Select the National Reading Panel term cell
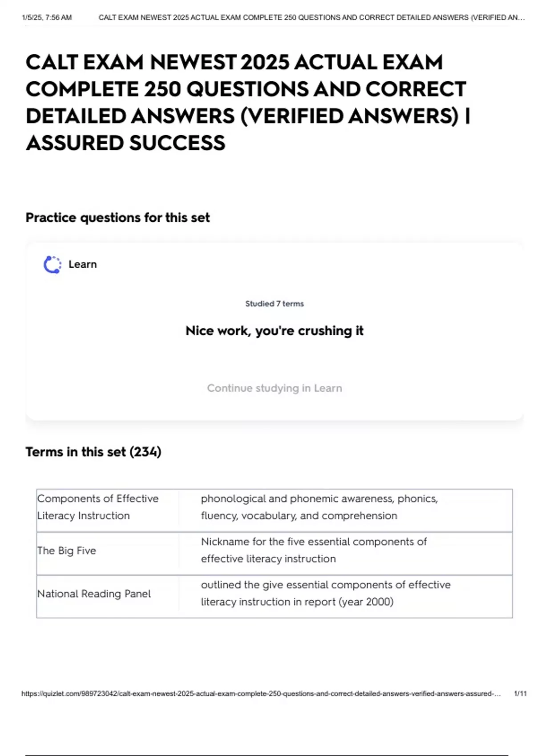Viewport: 534px width, 756px height. click(x=94, y=594)
